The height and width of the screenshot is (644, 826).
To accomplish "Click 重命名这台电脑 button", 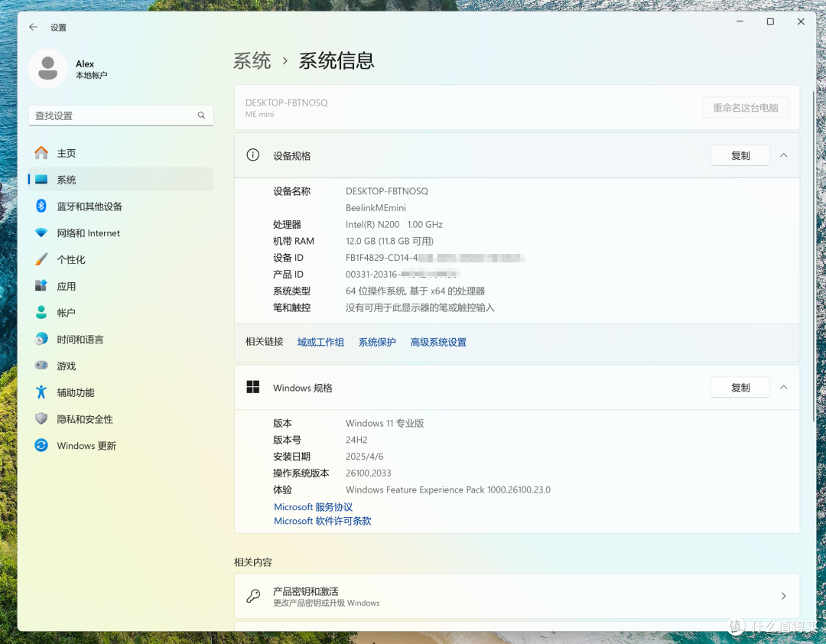I will [746, 108].
